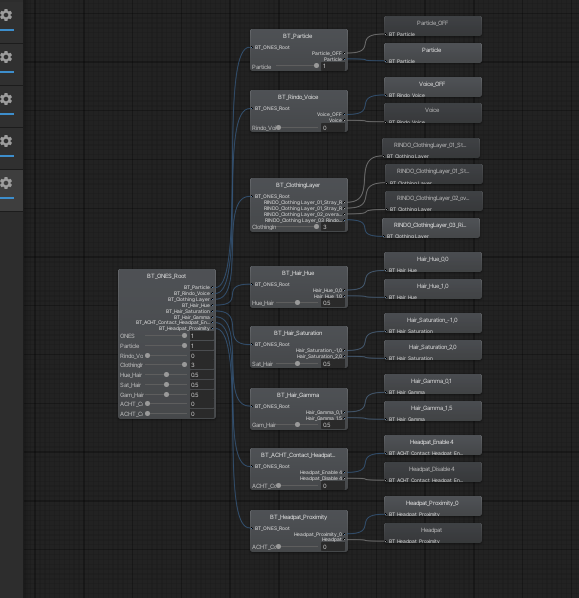
Task: Select the RINDO_ClothingLayer_02_ov motion node
Action: click(434, 201)
